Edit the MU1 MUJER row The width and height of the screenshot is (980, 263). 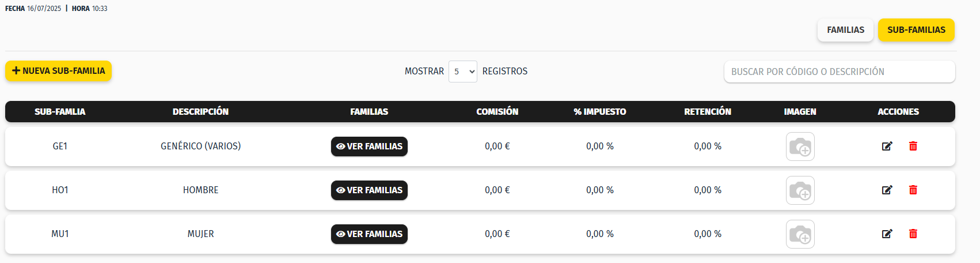[887, 234]
